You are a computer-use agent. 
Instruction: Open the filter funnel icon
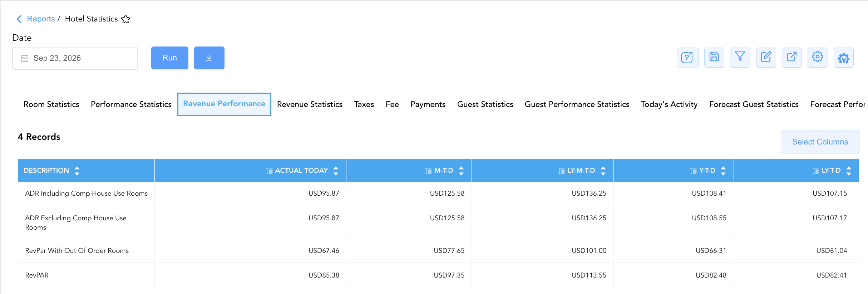click(740, 58)
